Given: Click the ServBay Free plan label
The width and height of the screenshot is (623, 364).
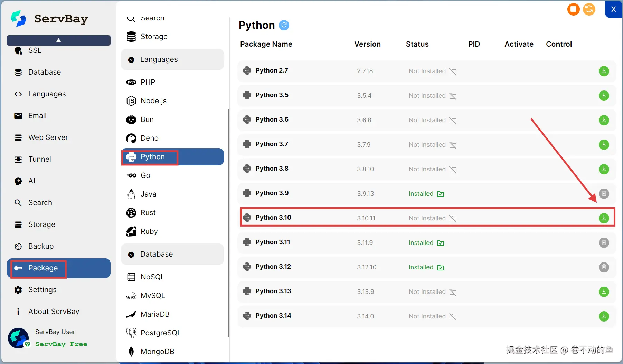Looking at the screenshot, I should click(x=61, y=344).
